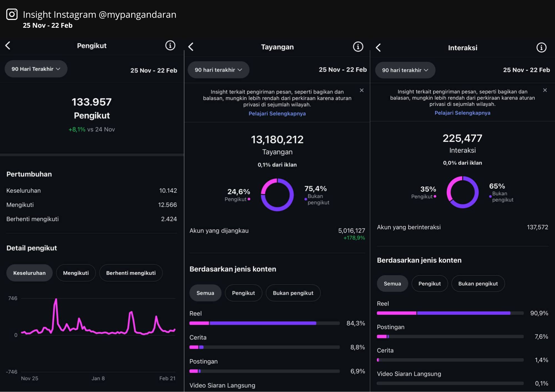Click '65%' Bukan pengikut percentage in Interaksi

(497, 186)
